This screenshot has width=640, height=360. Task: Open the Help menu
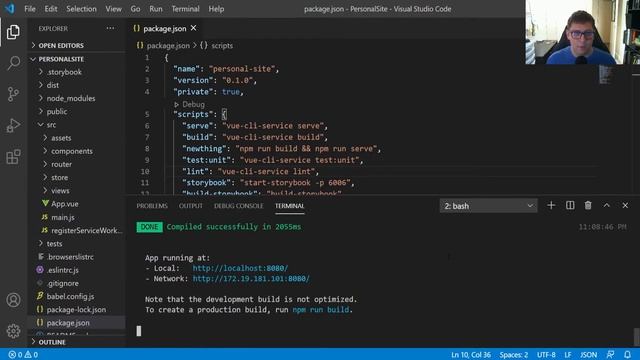tap(216, 9)
